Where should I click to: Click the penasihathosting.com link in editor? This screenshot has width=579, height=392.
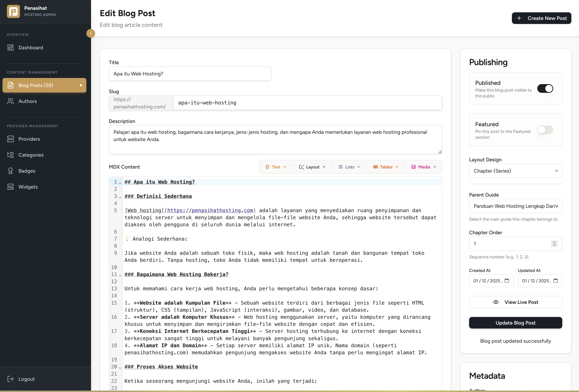[210, 210]
